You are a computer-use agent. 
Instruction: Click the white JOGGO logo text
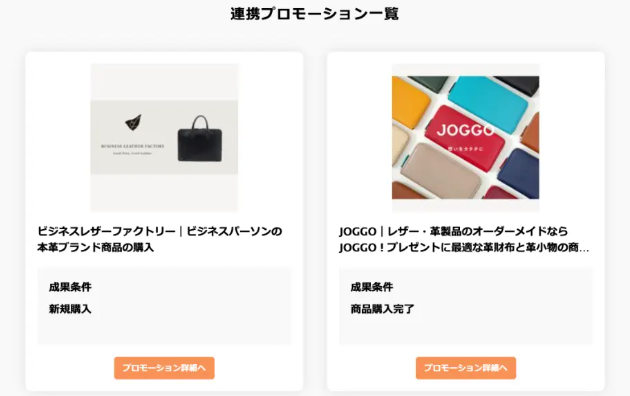465,130
